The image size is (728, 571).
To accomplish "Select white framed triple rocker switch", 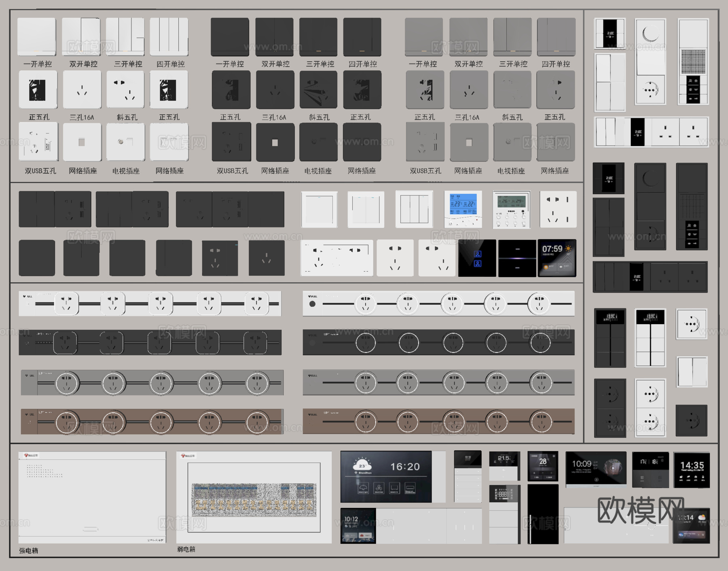I will [x=414, y=210].
